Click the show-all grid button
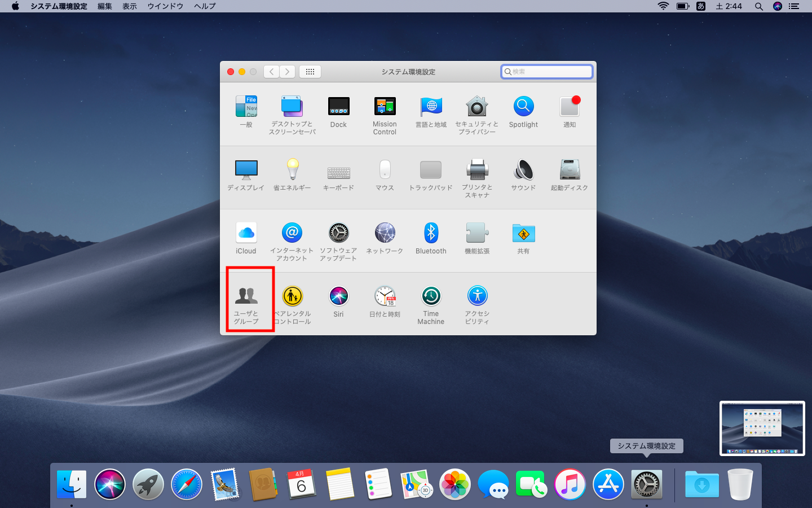The image size is (812, 508). tap(310, 72)
